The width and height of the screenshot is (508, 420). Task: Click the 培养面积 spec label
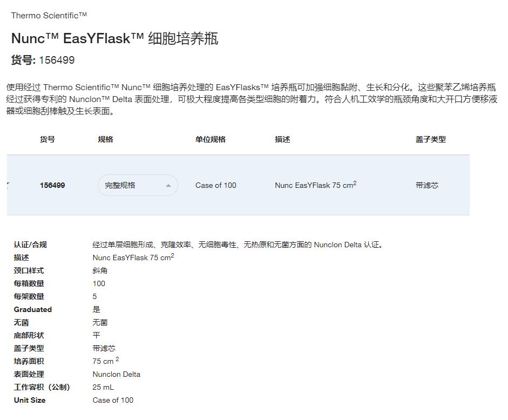tap(29, 361)
